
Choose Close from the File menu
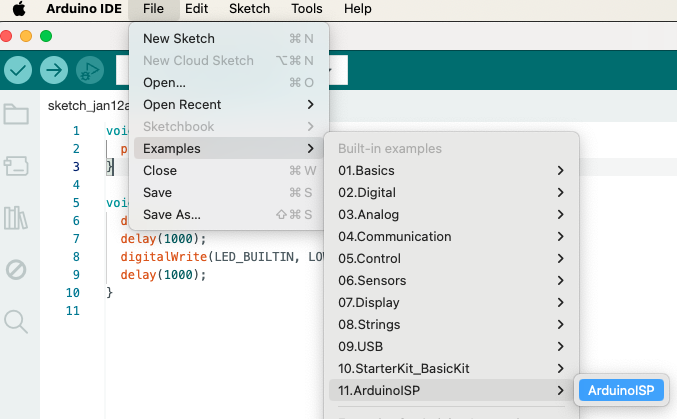pyautogui.click(x=229, y=171)
